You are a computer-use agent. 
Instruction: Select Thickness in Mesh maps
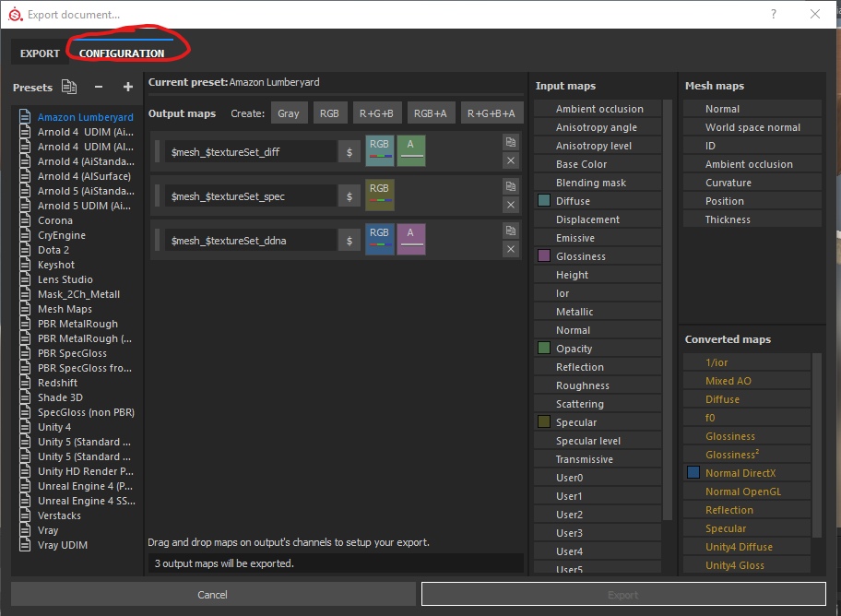pos(752,219)
